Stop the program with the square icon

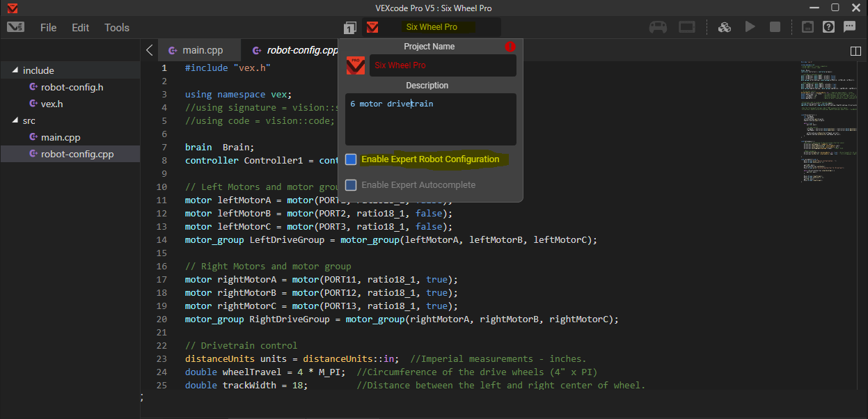775,27
